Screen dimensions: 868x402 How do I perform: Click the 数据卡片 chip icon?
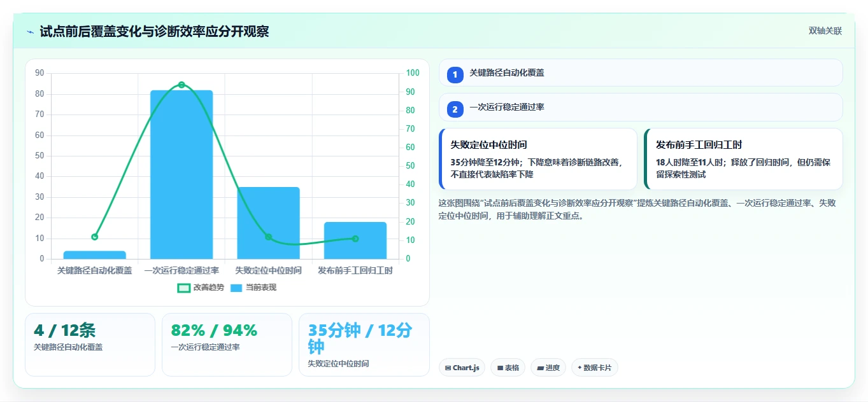tap(580, 368)
